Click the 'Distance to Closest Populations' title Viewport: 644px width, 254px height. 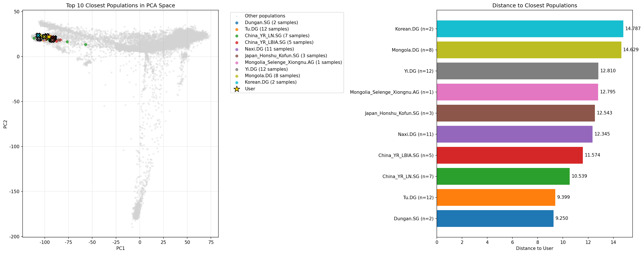[535, 6]
